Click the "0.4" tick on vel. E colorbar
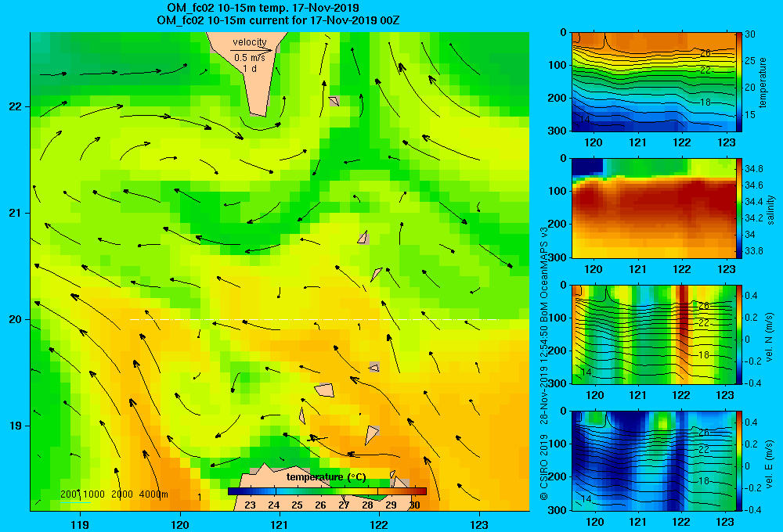 pos(751,422)
